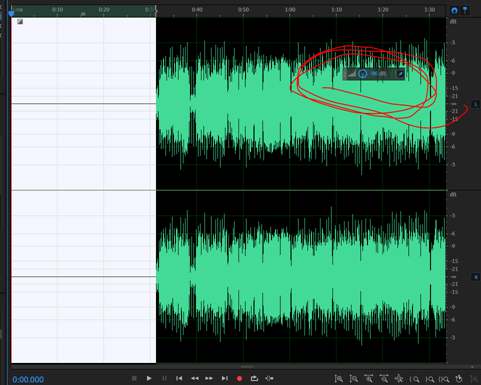Click the Rewind button
The image size is (481, 385).
tap(195, 379)
